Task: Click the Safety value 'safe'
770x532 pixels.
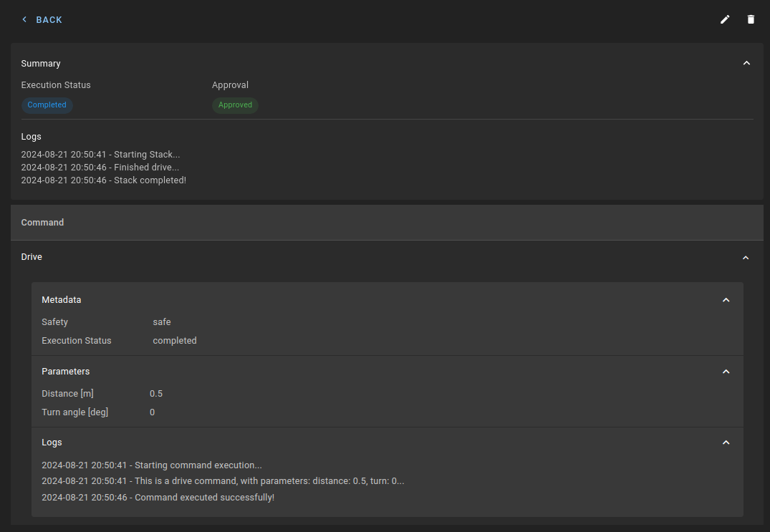Action: pos(162,322)
